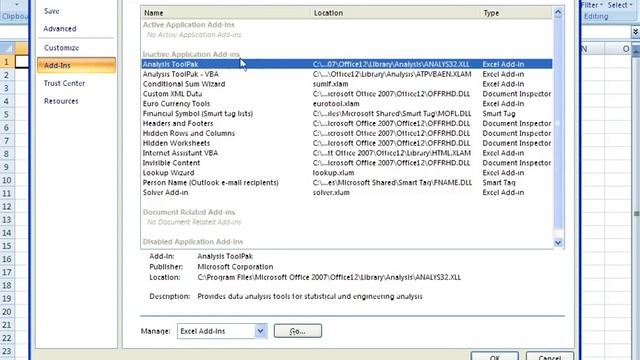Open the Manage dropdown arrow

[260, 331]
